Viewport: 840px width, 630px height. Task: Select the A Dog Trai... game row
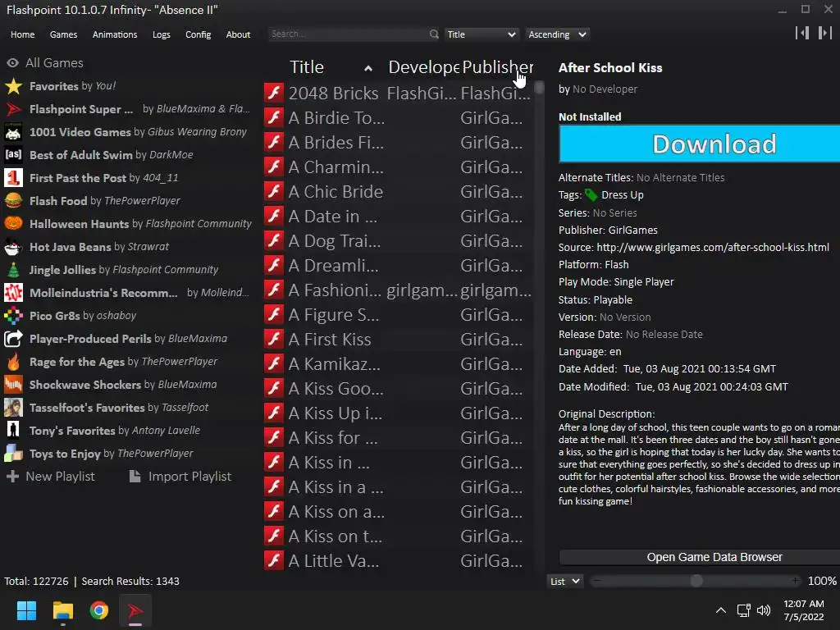click(x=398, y=240)
